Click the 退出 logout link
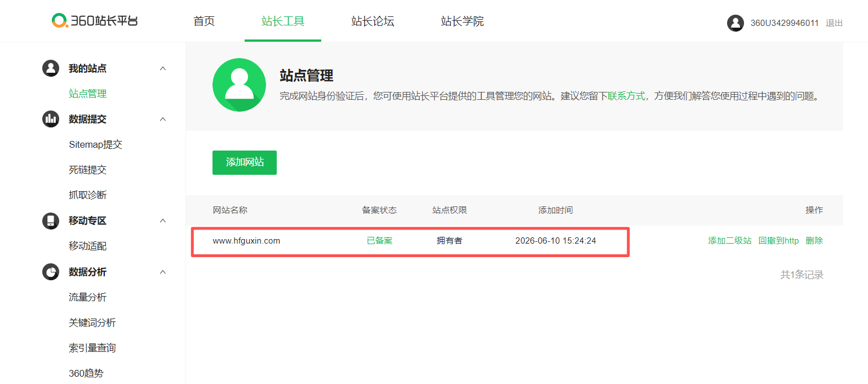The image size is (868, 384). [834, 23]
